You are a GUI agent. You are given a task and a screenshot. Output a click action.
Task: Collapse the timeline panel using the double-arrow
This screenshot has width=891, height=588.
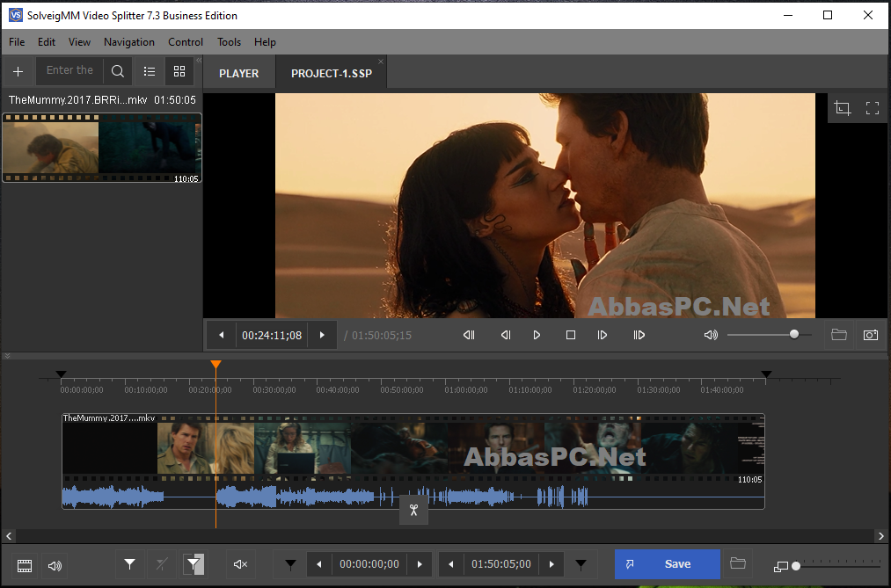7,356
